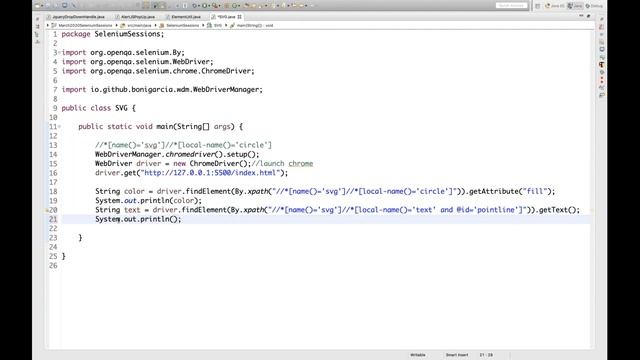The image size is (640, 360).
Task: Click SeleniumSessions package breadcrumb segment
Action: point(182,25)
